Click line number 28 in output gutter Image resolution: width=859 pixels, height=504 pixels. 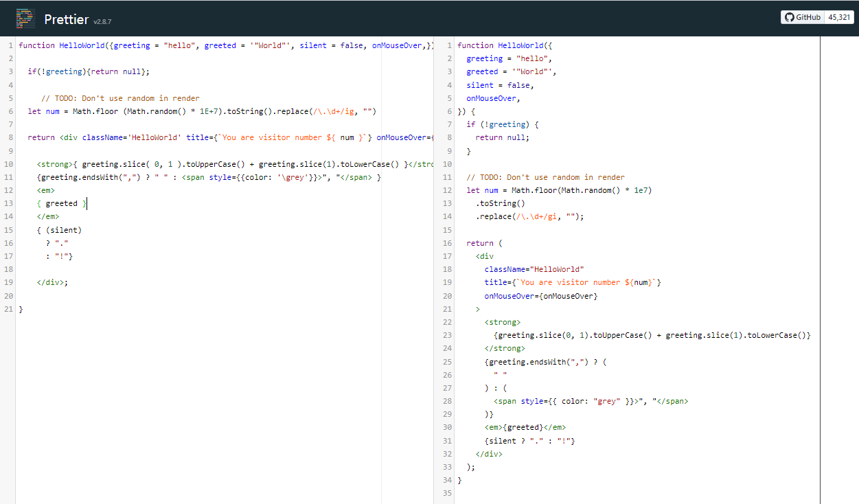[x=448, y=401]
